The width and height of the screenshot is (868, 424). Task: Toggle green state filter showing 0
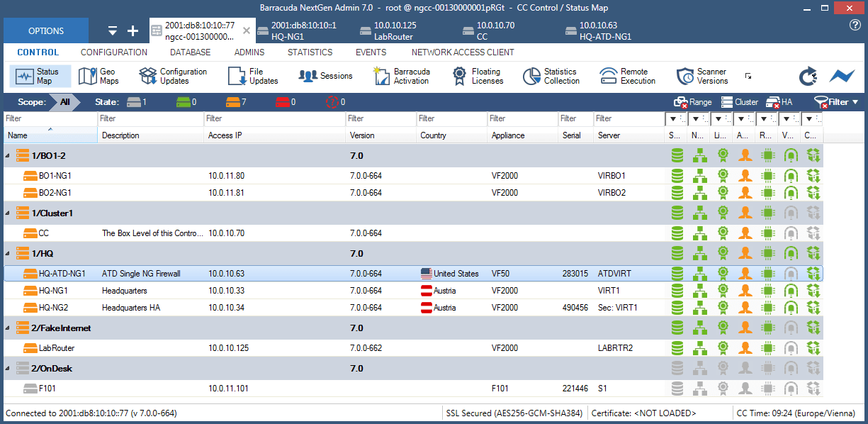186,102
